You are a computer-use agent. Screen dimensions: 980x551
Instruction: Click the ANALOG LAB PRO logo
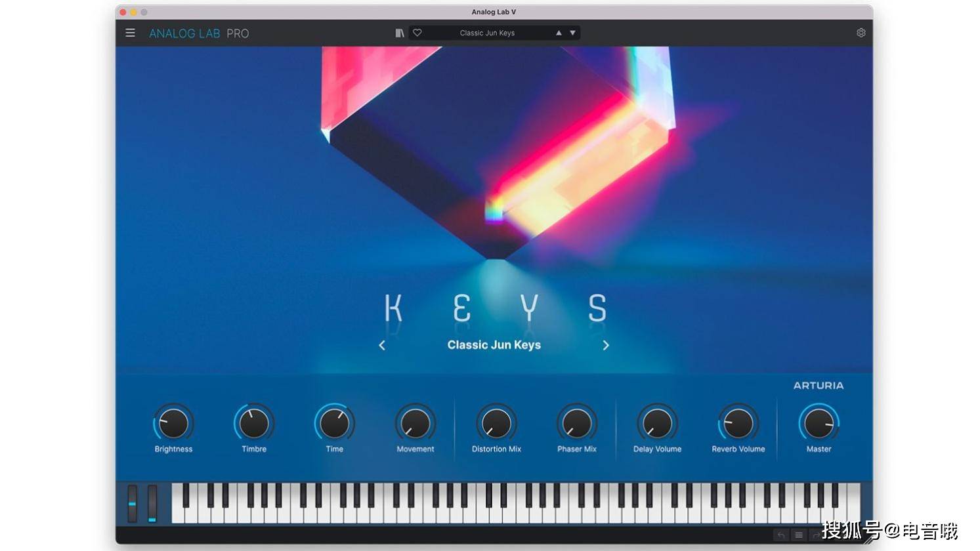pyautogui.click(x=199, y=33)
